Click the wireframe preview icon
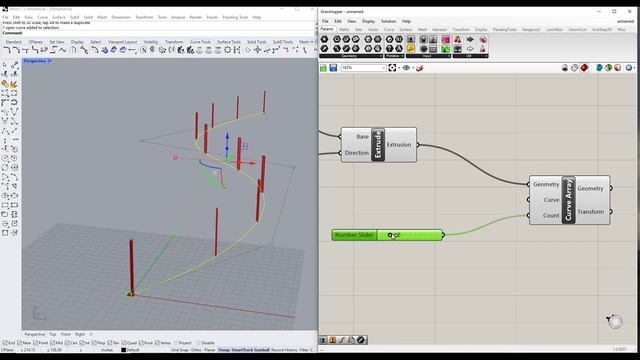The width and height of the screenshot is (640, 360). [x=574, y=68]
